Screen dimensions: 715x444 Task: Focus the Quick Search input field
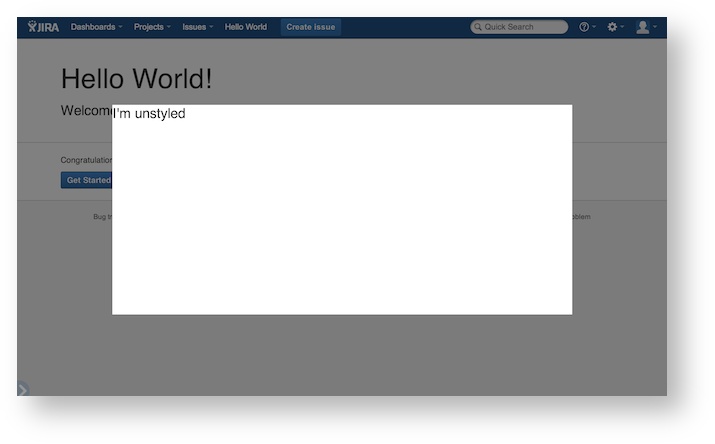tap(522, 27)
